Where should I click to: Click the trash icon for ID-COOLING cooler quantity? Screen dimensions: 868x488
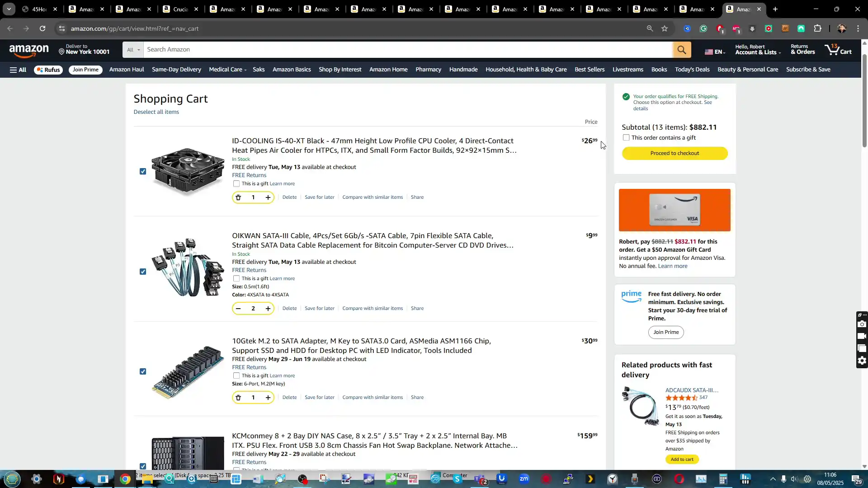[238, 197]
